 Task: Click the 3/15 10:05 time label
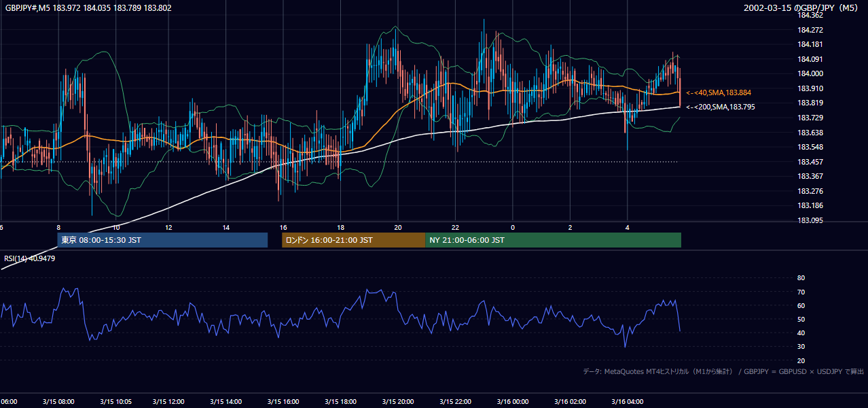coord(115,402)
